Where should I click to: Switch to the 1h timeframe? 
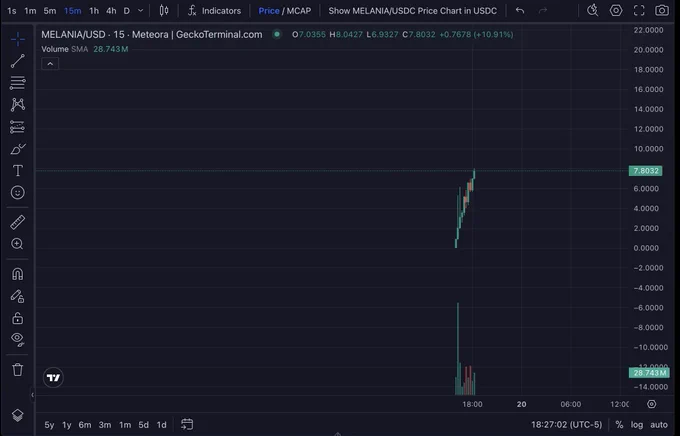click(x=94, y=11)
